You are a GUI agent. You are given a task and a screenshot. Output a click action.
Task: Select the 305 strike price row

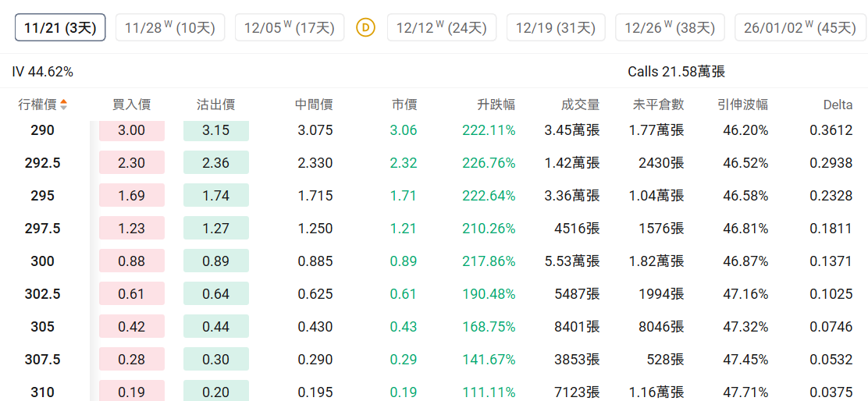[x=43, y=327]
